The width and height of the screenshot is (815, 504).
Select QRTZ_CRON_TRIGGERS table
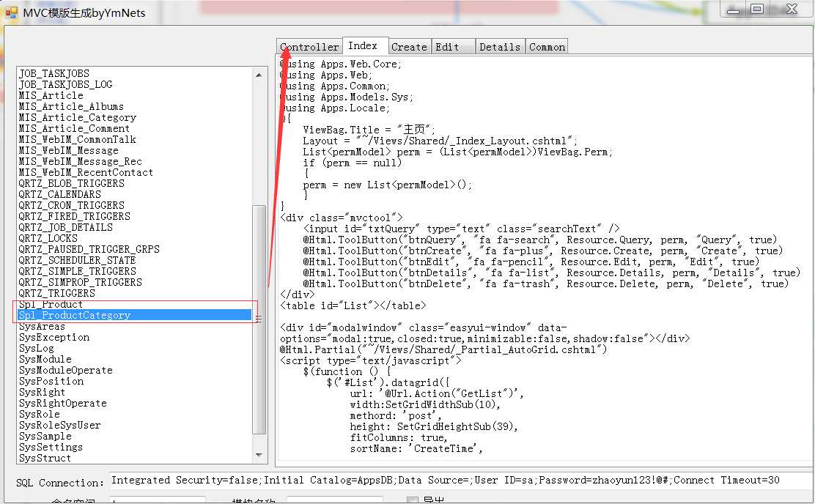click(x=71, y=205)
